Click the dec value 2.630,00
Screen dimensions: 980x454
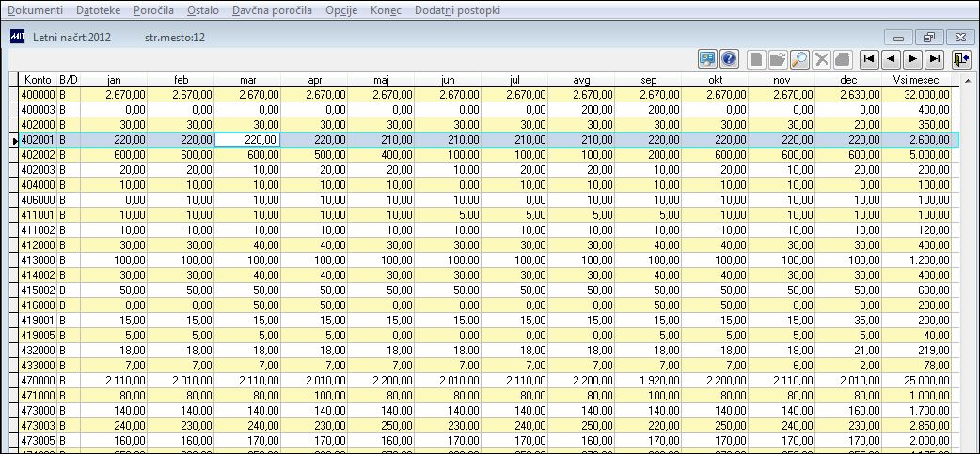click(848, 95)
